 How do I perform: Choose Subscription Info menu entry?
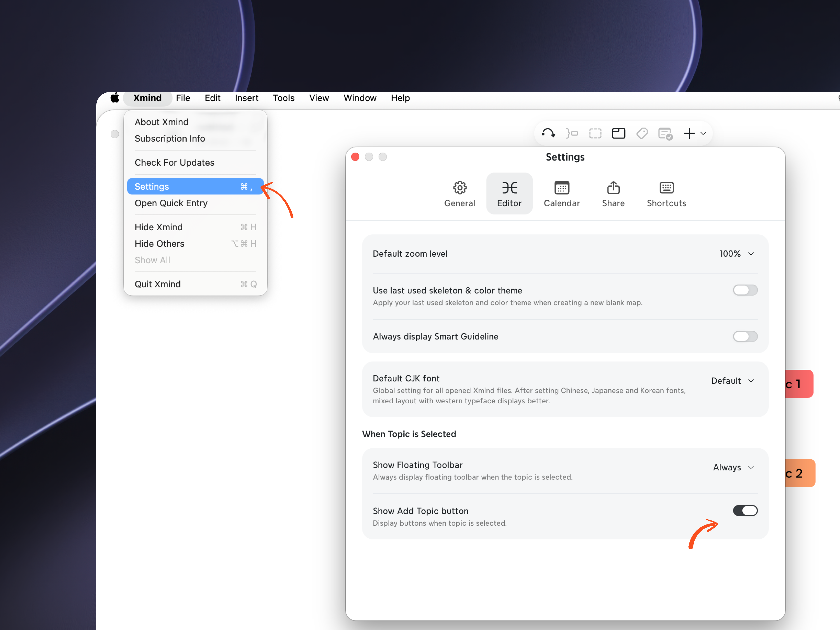click(x=196, y=139)
